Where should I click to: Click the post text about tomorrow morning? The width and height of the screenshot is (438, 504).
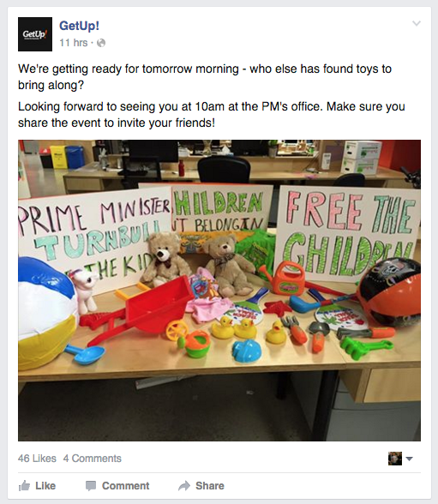tap(205, 77)
